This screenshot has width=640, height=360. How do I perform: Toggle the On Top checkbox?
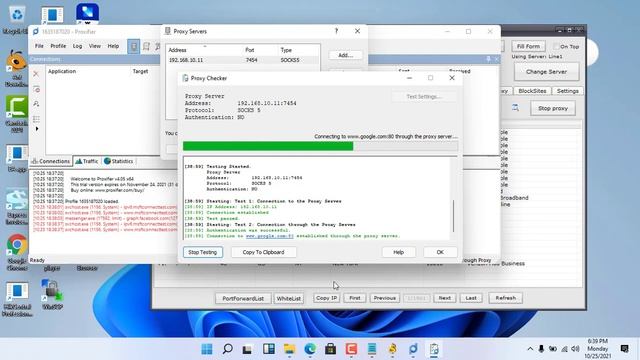click(x=556, y=47)
